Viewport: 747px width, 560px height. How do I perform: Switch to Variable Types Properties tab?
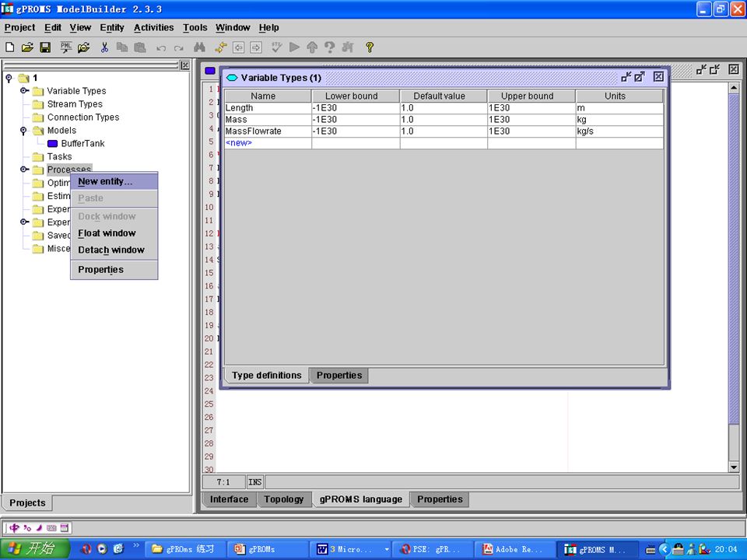click(x=339, y=375)
